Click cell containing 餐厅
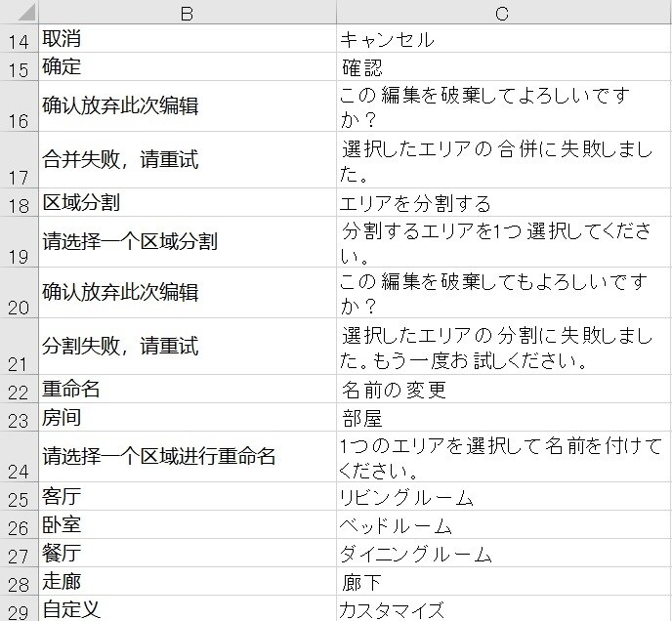672x621 pixels. [188, 553]
